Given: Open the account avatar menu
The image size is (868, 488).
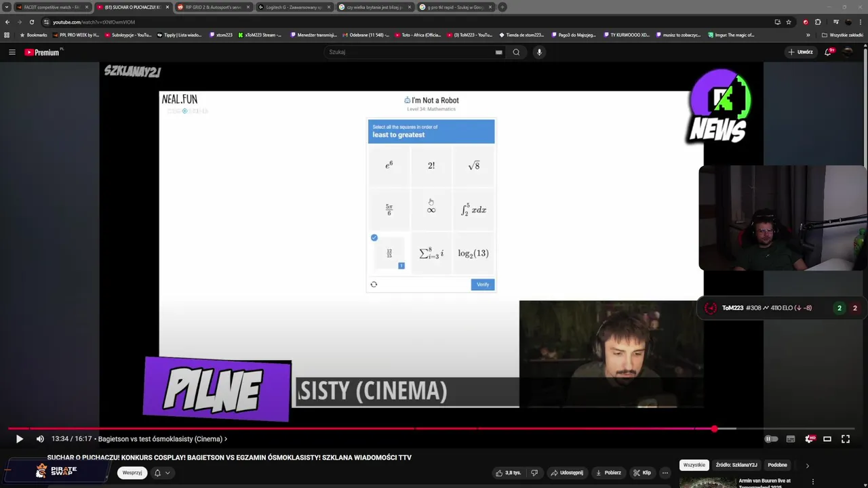Looking at the screenshot, I should pyautogui.click(x=848, y=52).
